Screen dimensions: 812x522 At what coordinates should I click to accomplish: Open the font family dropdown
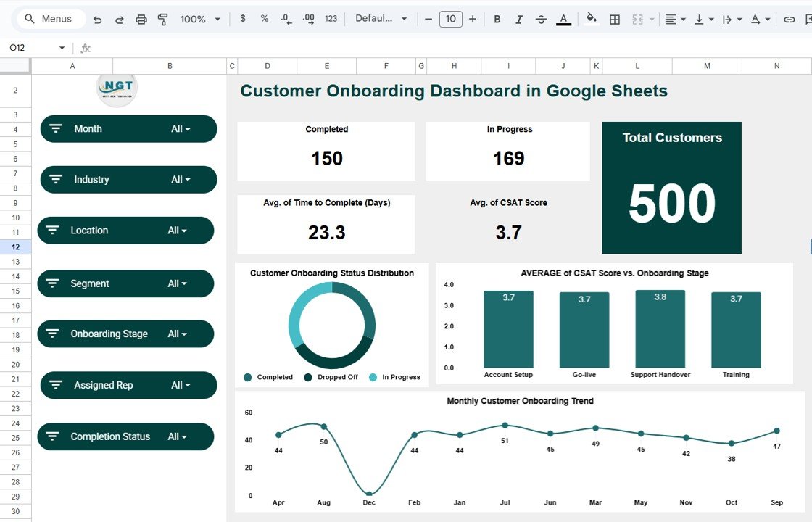click(377, 19)
